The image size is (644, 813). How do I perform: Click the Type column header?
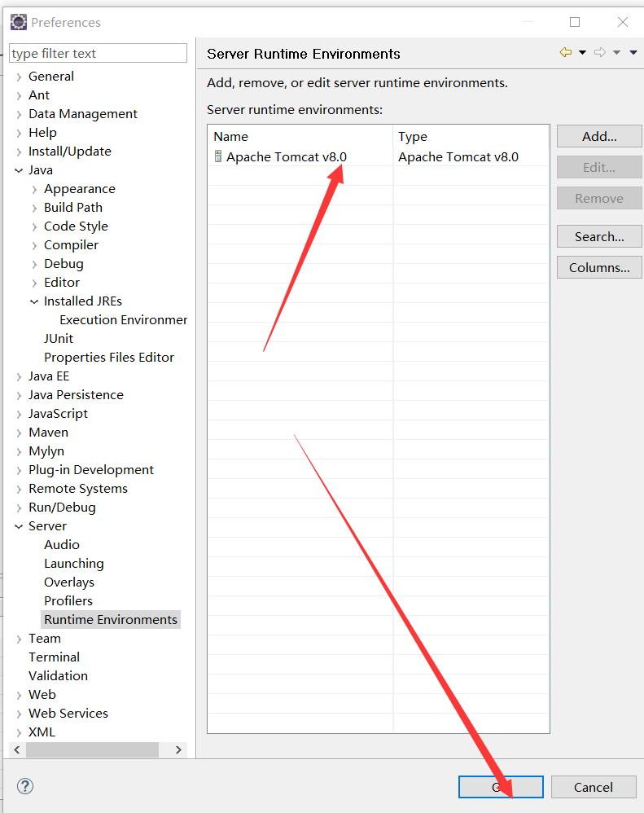point(471,136)
